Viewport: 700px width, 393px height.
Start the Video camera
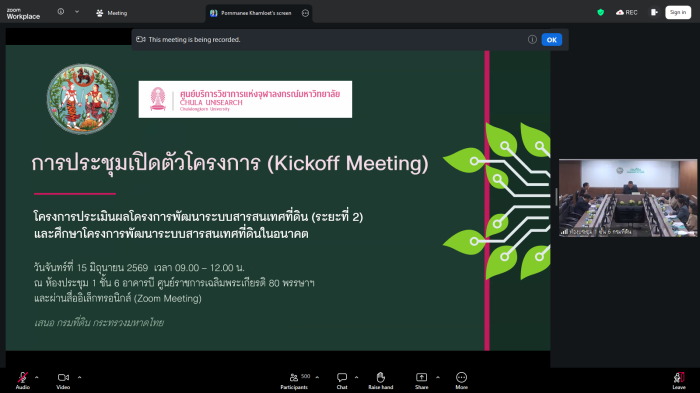point(63,378)
